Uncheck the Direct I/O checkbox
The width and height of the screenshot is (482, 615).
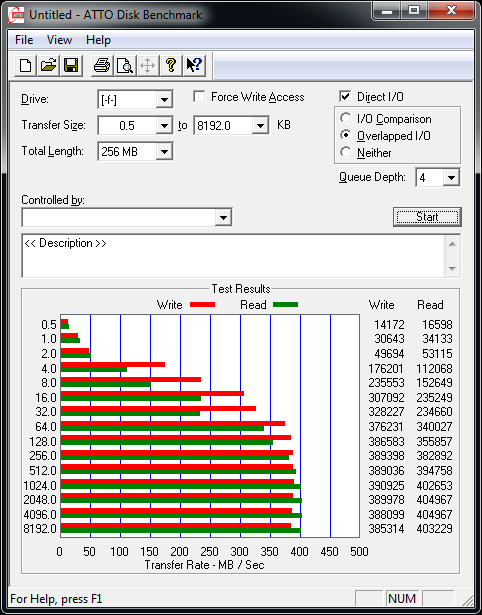[345, 96]
